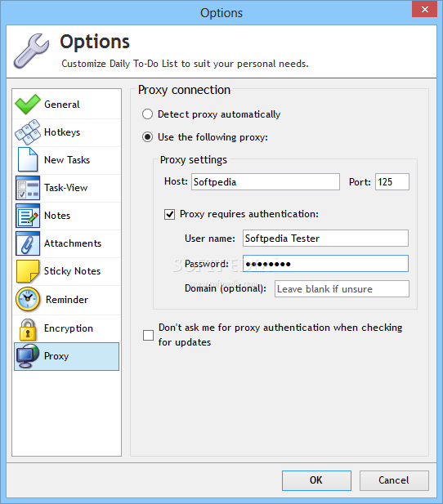Click the Attachments paperclip icon
This screenshot has height=504, width=443.
(x=28, y=243)
